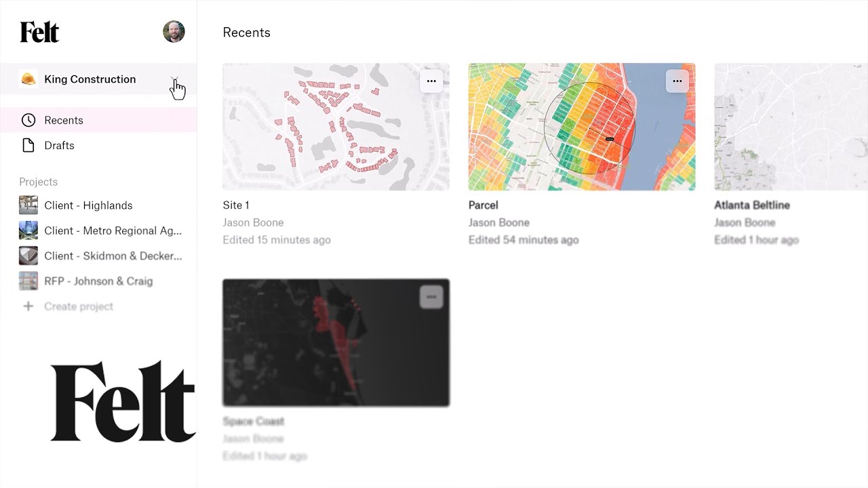This screenshot has height=488, width=868.
Task: Open the Space Coast map thumbnail
Action: click(x=336, y=342)
